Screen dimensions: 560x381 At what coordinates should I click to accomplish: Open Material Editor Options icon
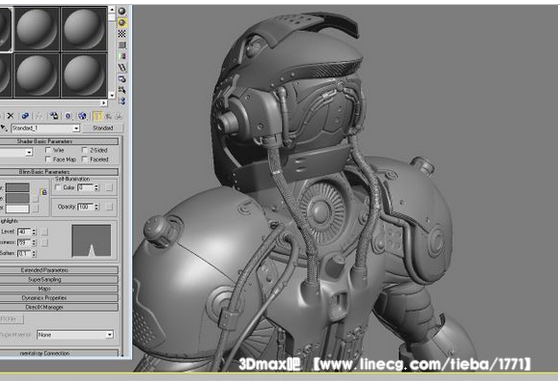pyautogui.click(x=122, y=79)
